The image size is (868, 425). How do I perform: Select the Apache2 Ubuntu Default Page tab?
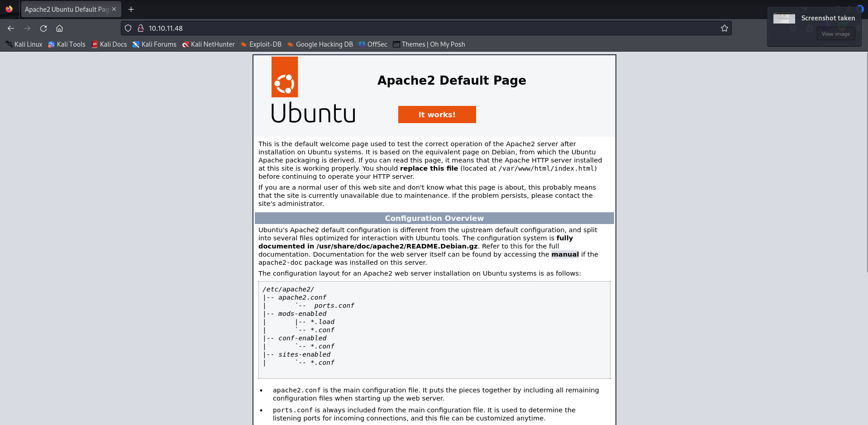(x=66, y=9)
